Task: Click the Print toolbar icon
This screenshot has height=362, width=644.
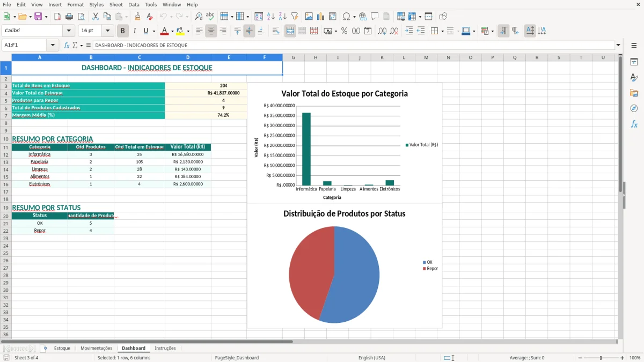Action: tap(69, 17)
